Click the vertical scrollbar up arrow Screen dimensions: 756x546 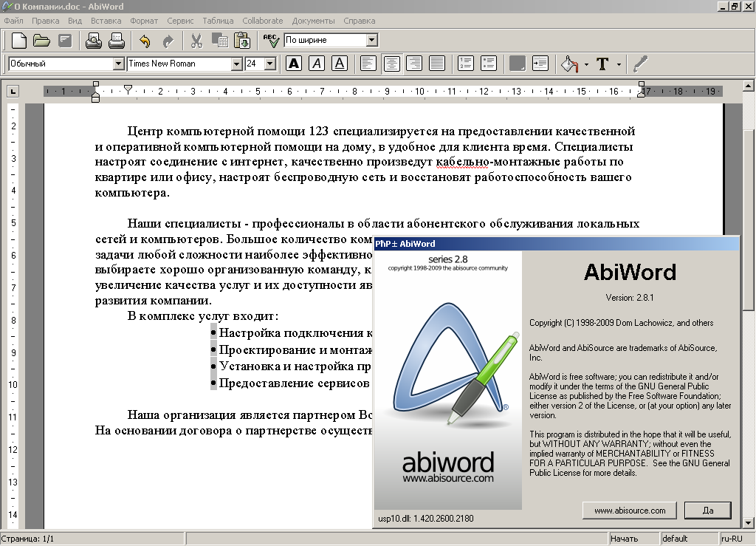(x=749, y=86)
